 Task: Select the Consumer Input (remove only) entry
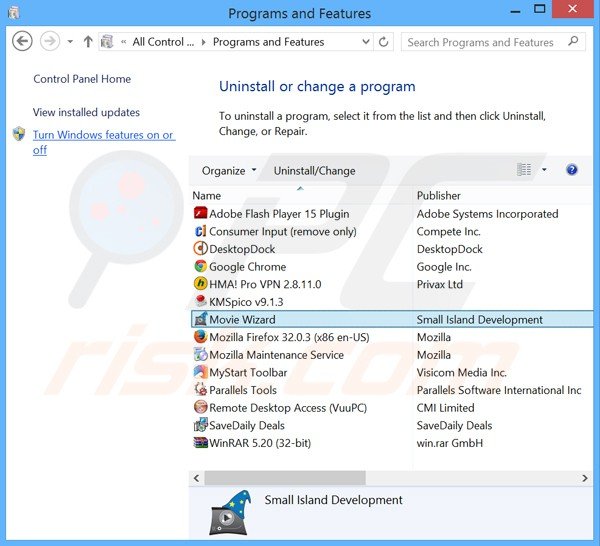click(283, 231)
